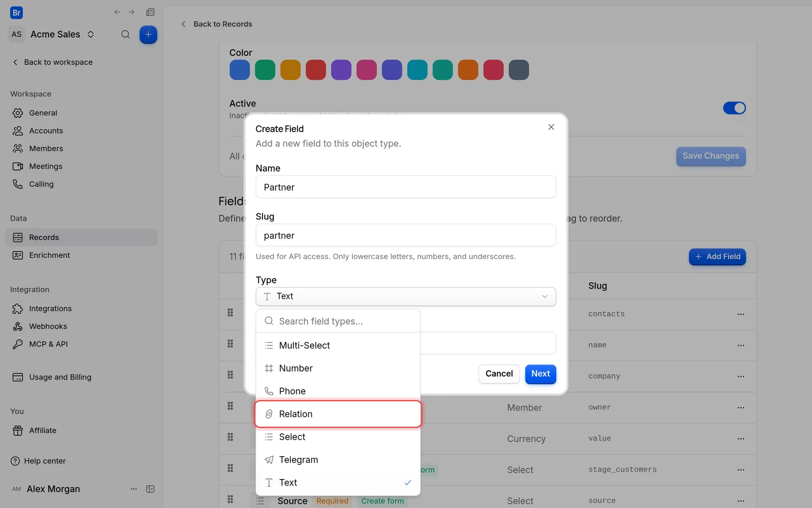Viewport: 812px width, 508px height.
Task: Click Next in the Create Field dialog
Action: coord(540,374)
